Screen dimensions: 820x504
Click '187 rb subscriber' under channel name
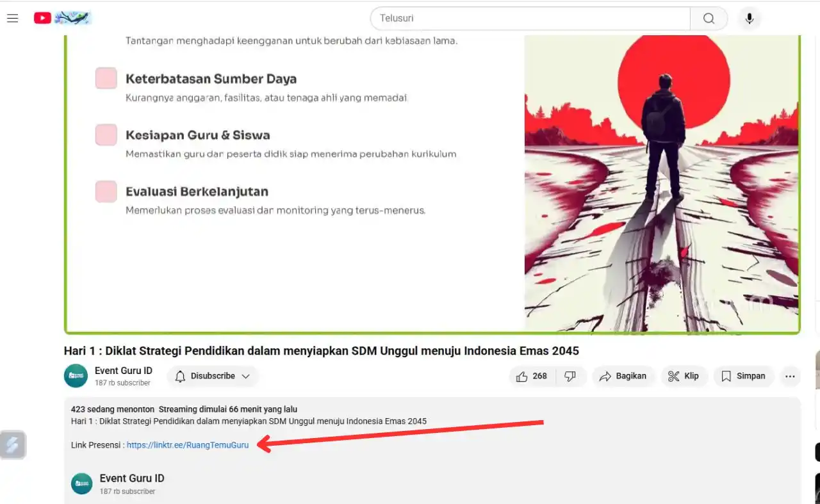122,383
